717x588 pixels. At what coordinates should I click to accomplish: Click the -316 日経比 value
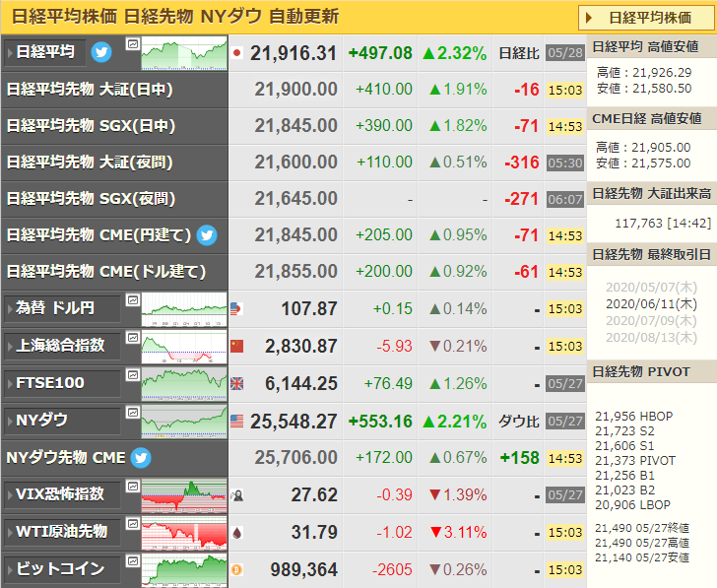tap(522, 163)
